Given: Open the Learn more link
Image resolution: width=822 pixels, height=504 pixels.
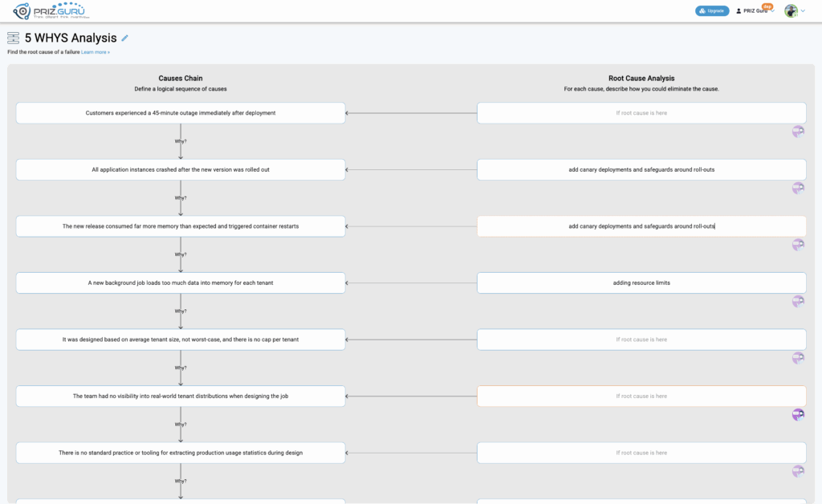Looking at the screenshot, I should tap(96, 52).
